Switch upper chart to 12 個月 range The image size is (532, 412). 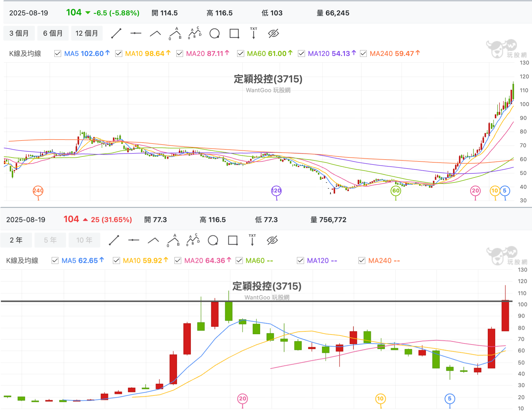click(x=87, y=33)
